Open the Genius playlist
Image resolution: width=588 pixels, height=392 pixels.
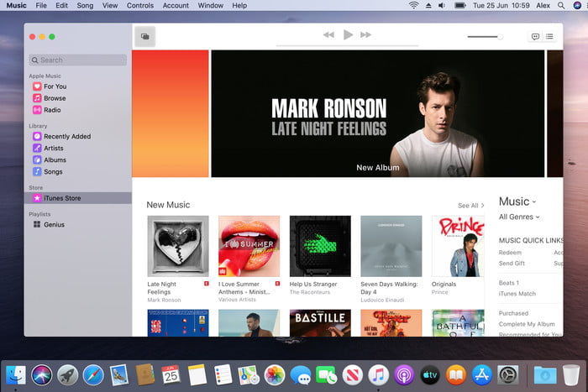point(49,224)
